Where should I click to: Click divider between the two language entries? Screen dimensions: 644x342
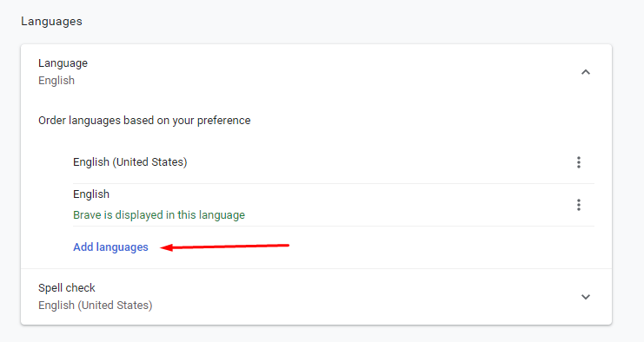pos(334,183)
